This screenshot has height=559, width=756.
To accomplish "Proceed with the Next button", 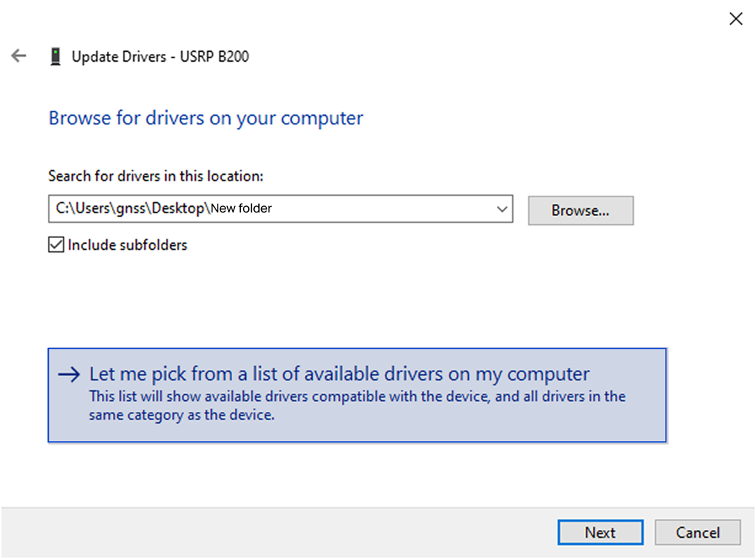I will 600,533.
